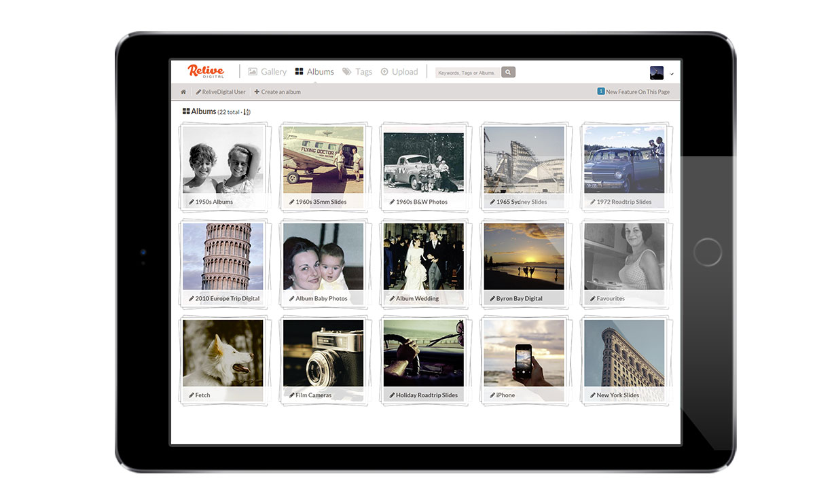Viewport: 815px width, 504px height.
Task: Select the Albums grid icon in the navbar
Action: 300,71
